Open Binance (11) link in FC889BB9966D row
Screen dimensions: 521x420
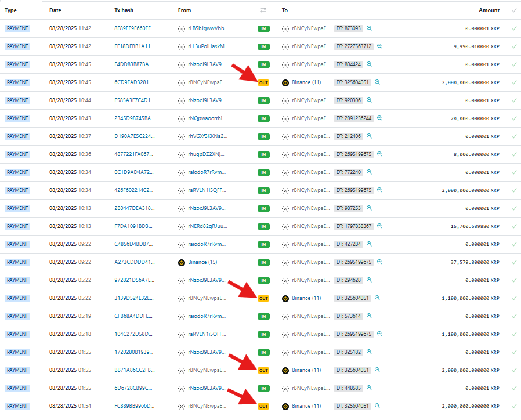pos(306,405)
